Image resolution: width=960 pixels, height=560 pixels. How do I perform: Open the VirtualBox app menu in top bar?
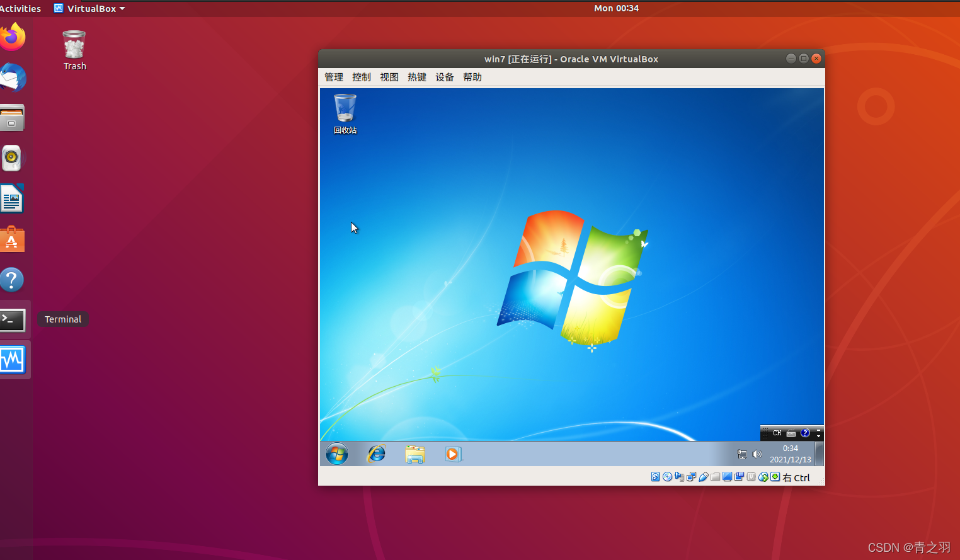(89, 8)
